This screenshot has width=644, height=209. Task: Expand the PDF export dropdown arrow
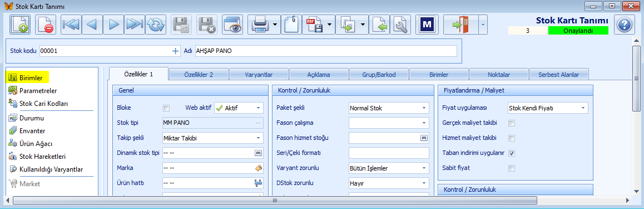tap(329, 25)
